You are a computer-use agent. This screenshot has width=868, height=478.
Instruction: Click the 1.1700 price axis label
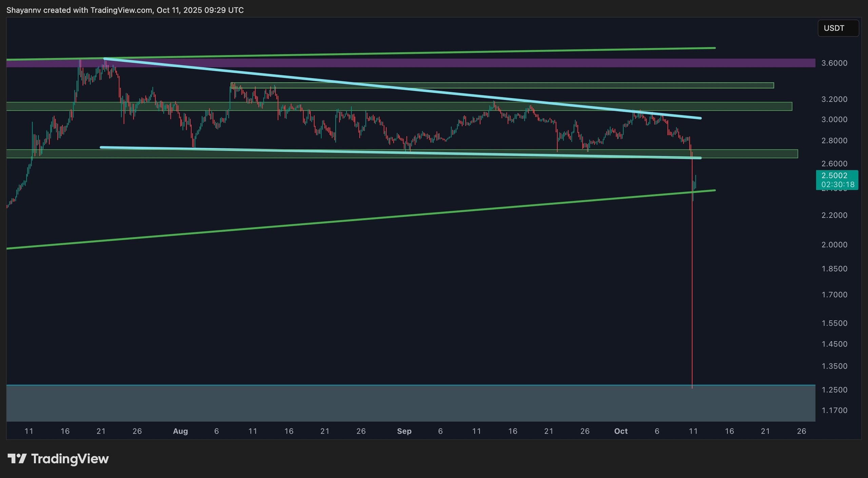[x=834, y=410]
